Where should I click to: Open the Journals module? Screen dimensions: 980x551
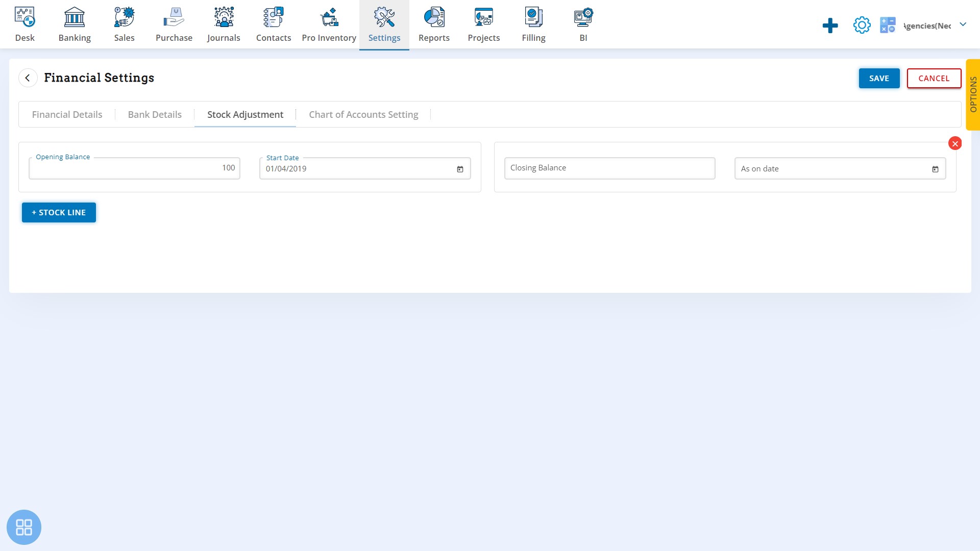pyautogui.click(x=223, y=23)
